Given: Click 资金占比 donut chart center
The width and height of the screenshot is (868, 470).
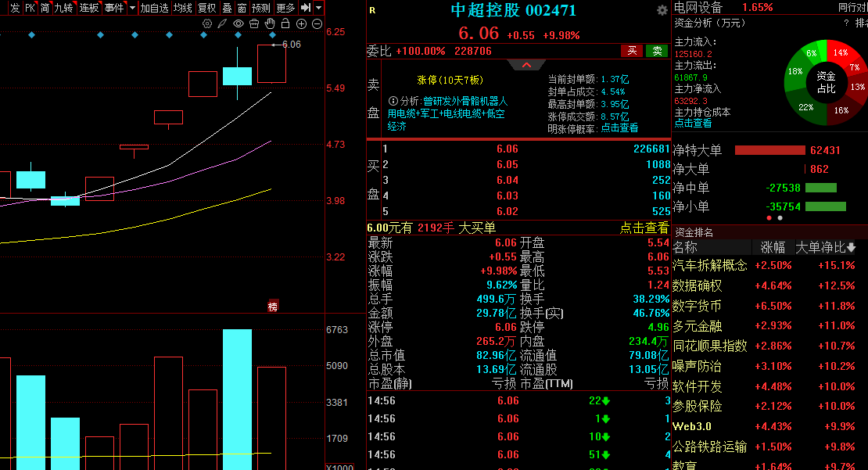Looking at the screenshot, I should (x=826, y=82).
